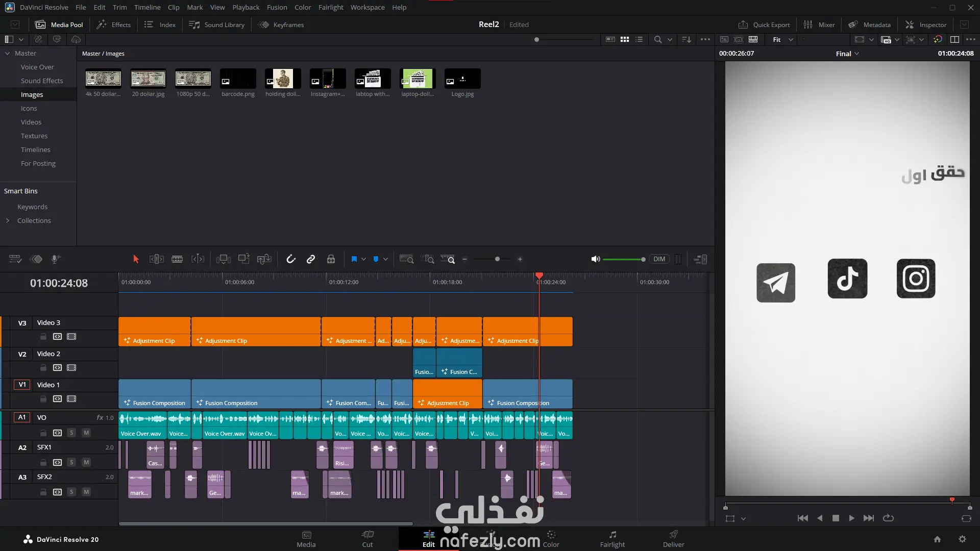This screenshot has height=551, width=980.
Task: Click the blue Flag clip icon
Action: tap(354, 259)
